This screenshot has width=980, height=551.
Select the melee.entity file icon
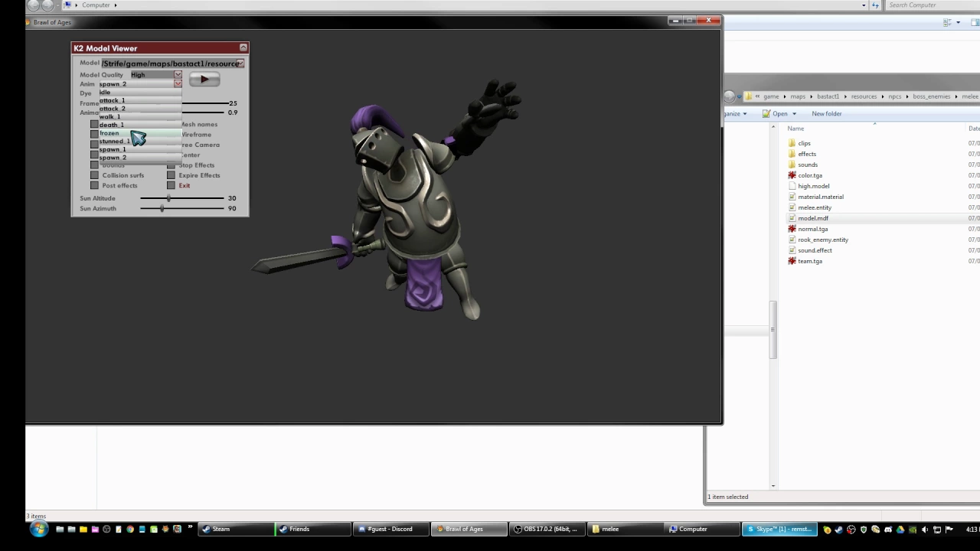click(x=792, y=207)
